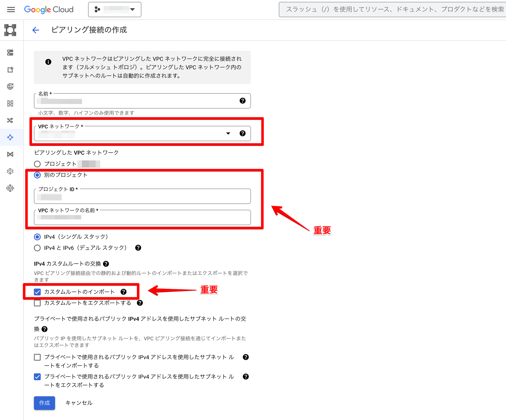Check the public IPv4 subnet route import box

(x=37, y=357)
